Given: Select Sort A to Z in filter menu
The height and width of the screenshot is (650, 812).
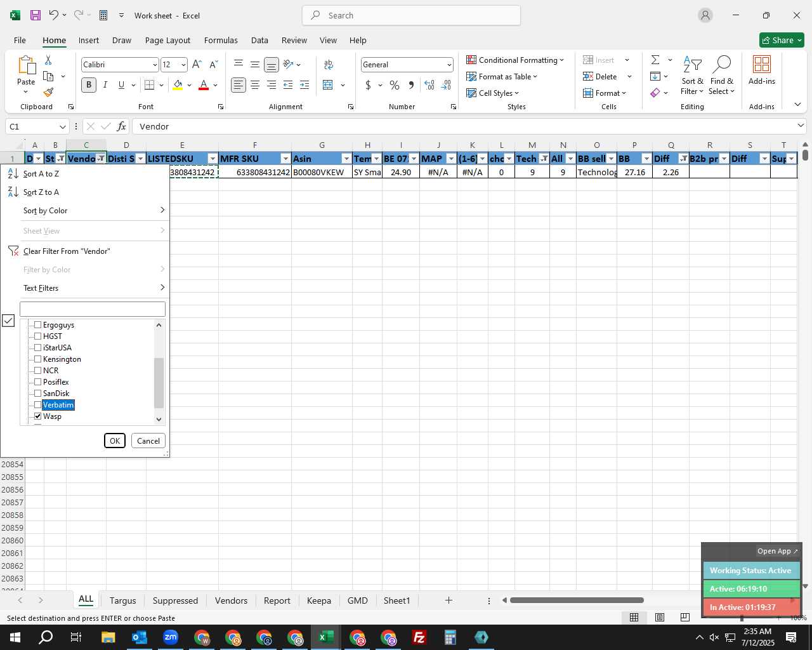Looking at the screenshot, I should [x=41, y=174].
